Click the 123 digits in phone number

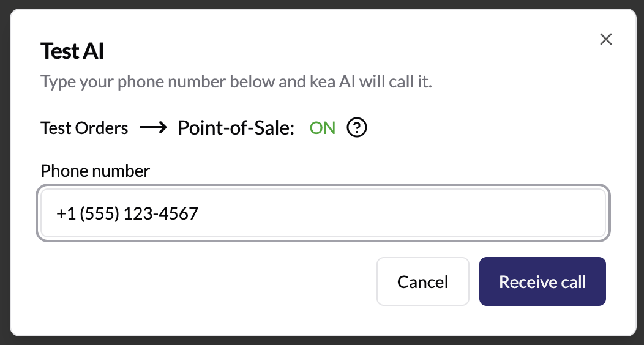tap(138, 213)
